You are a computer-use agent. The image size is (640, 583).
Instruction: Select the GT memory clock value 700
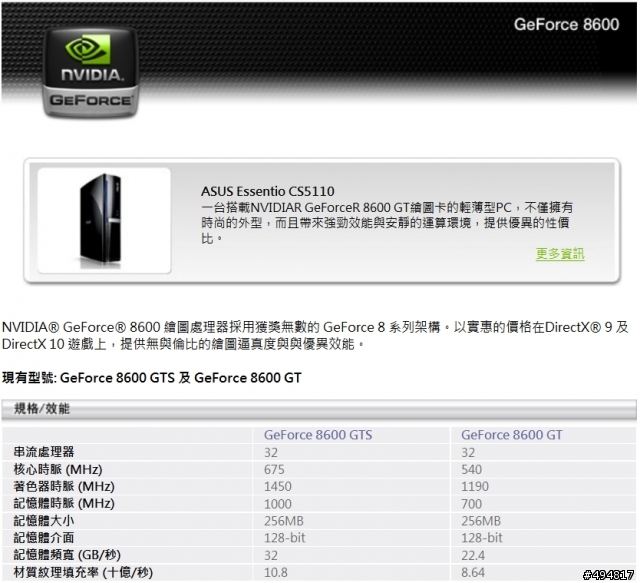[471, 504]
